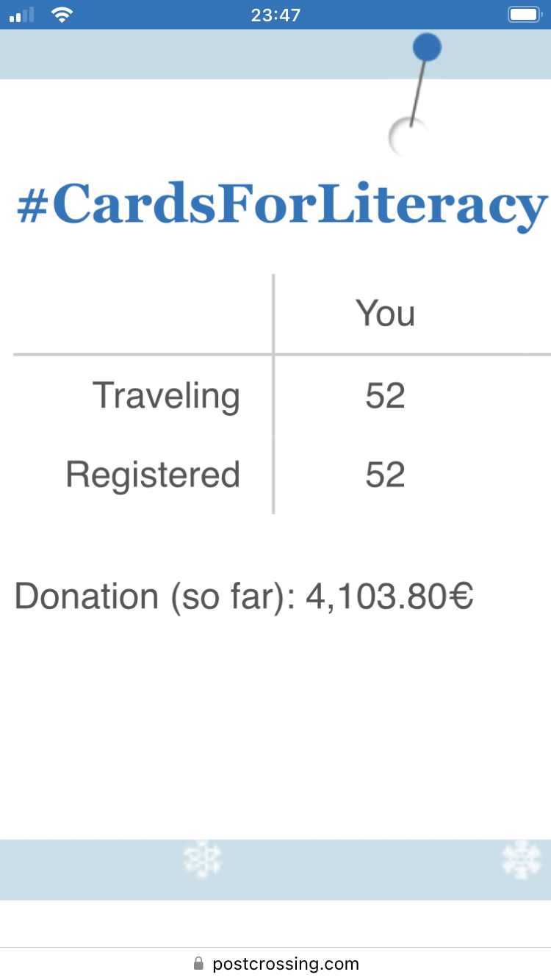This screenshot has height=980, width=551.
Task: Click the "Donation (so far)" text
Action: coord(154,596)
